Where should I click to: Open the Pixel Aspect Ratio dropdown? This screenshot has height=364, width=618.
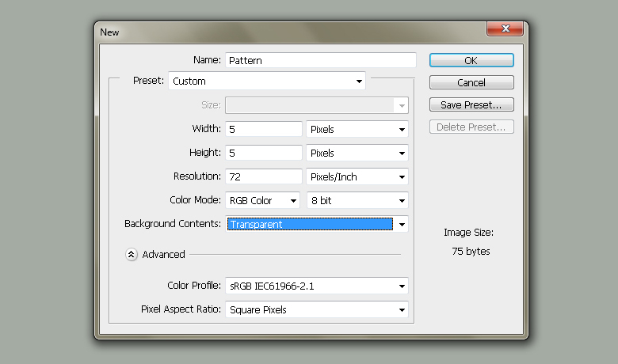click(317, 309)
